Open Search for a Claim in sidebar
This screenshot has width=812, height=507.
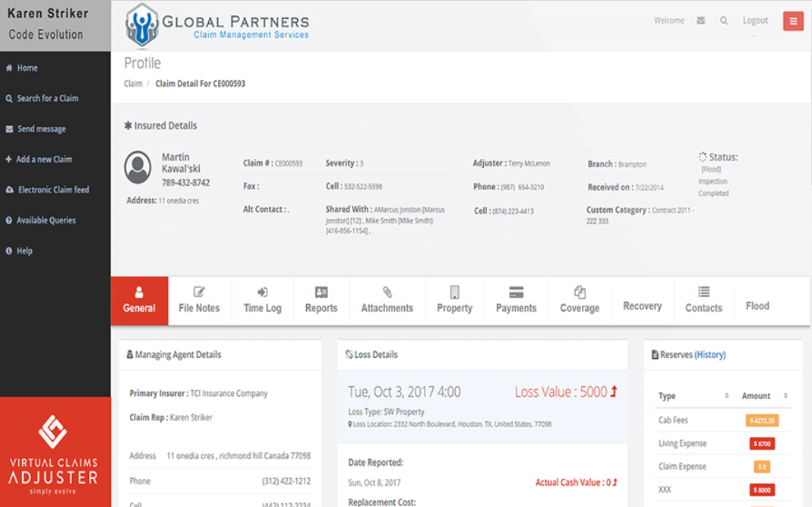pyautogui.click(x=47, y=98)
